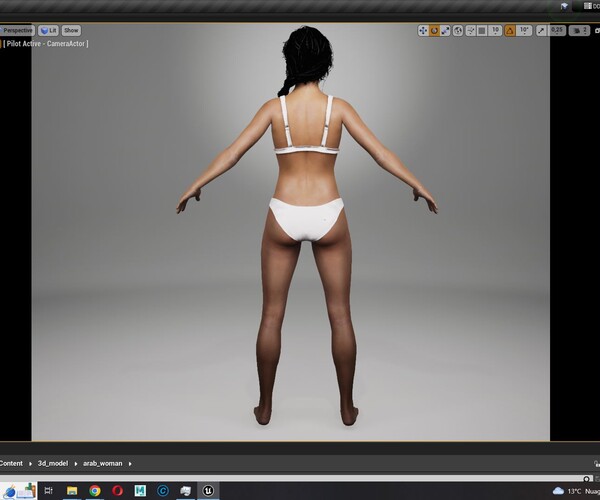Expand arrow after 3d_model breadcrumb
Viewport: 600px width, 500px height.
point(76,464)
